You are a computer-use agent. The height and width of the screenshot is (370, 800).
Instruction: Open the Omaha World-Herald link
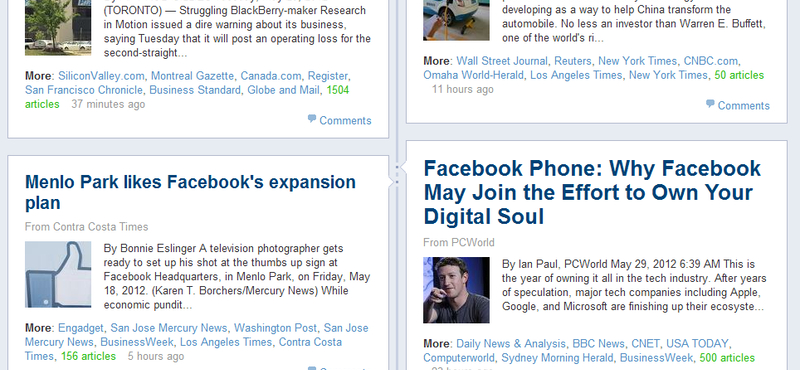[473, 76]
